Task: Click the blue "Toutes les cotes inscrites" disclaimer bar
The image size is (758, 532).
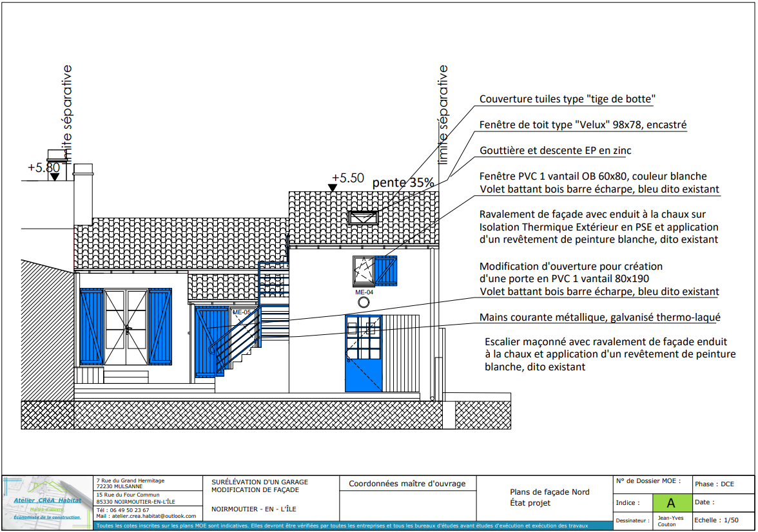Action: pyautogui.click(x=353, y=526)
